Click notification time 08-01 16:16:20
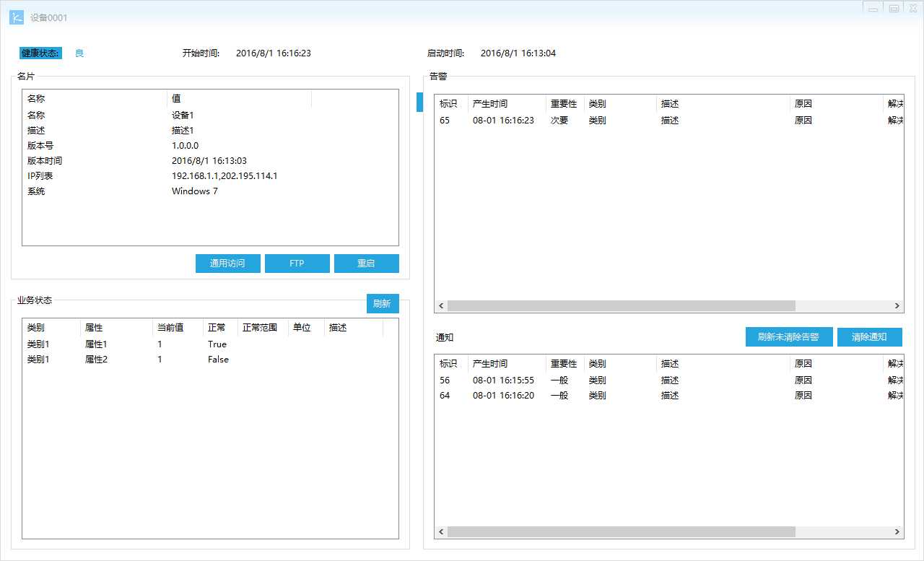Viewport: 924px width, 561px height. 503,396
